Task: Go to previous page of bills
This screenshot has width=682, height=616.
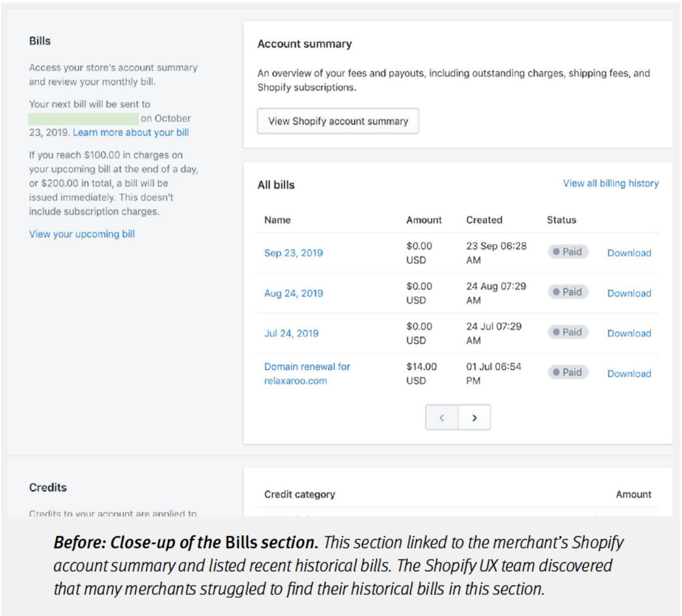Action: [442, 418]
